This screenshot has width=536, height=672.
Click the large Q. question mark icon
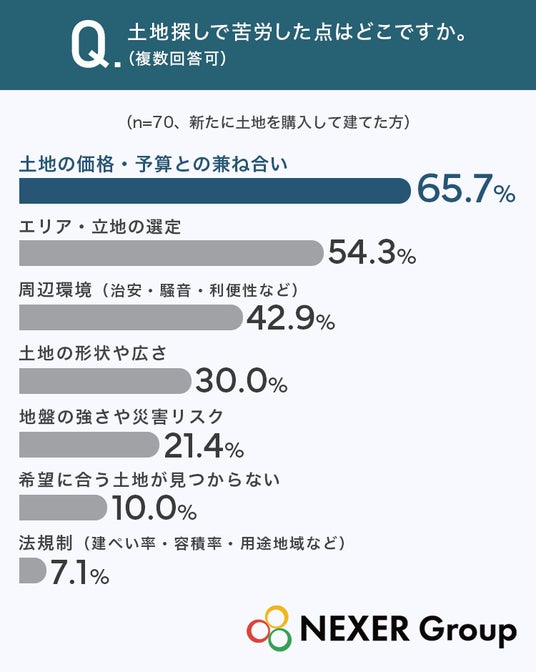pyautogui.click(x=96, y=46)
